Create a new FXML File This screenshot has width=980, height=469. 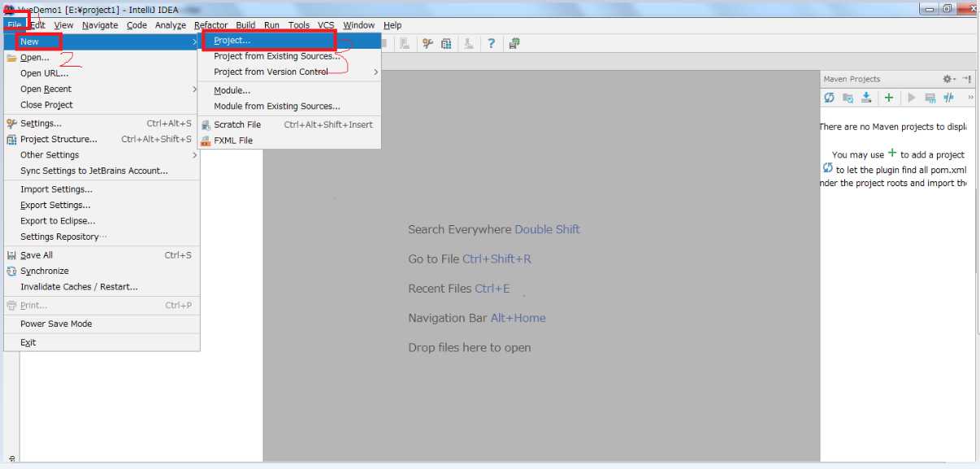click(290, 140)
